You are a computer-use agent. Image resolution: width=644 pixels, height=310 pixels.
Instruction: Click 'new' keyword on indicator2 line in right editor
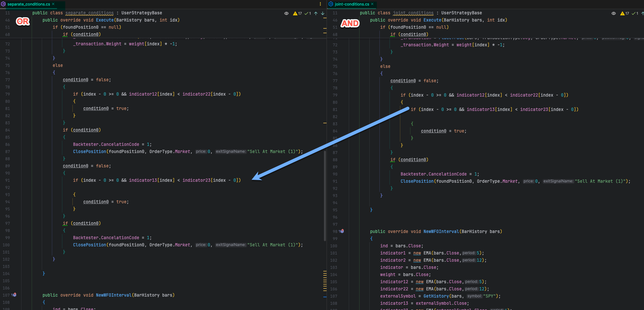click(x=417, y=260)
